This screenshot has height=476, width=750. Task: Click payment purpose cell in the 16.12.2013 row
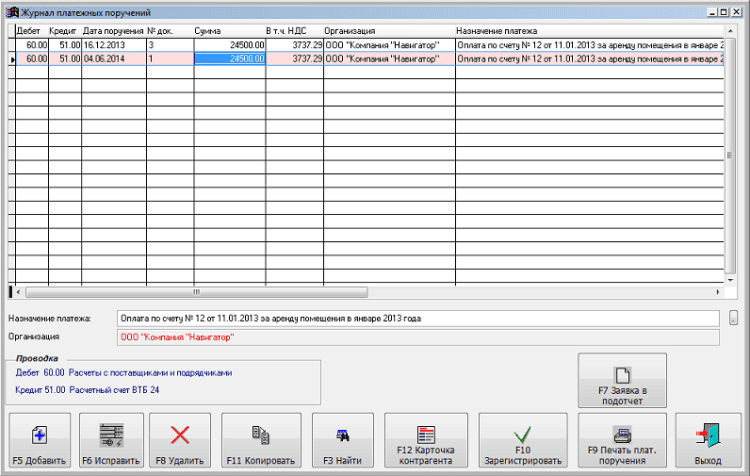coord(589,45)
